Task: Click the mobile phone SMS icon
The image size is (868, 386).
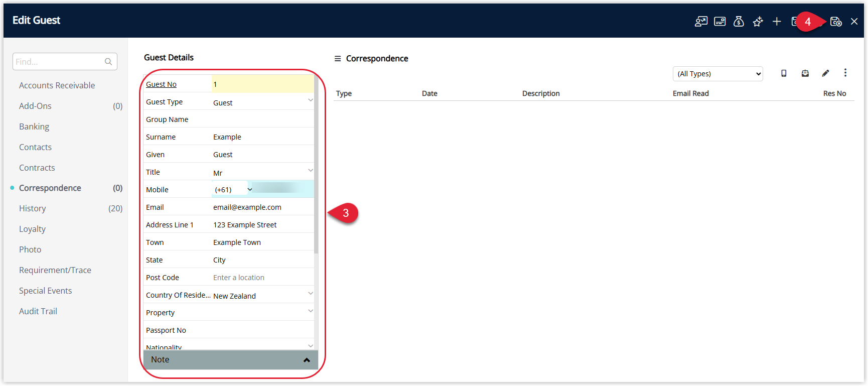Action: tap(784, 73)
